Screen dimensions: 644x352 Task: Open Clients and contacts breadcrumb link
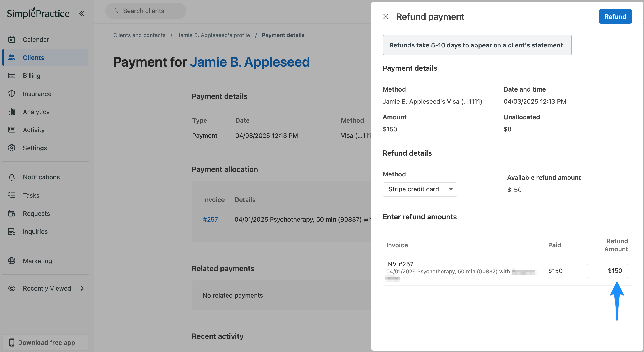[x=139, y=35]
